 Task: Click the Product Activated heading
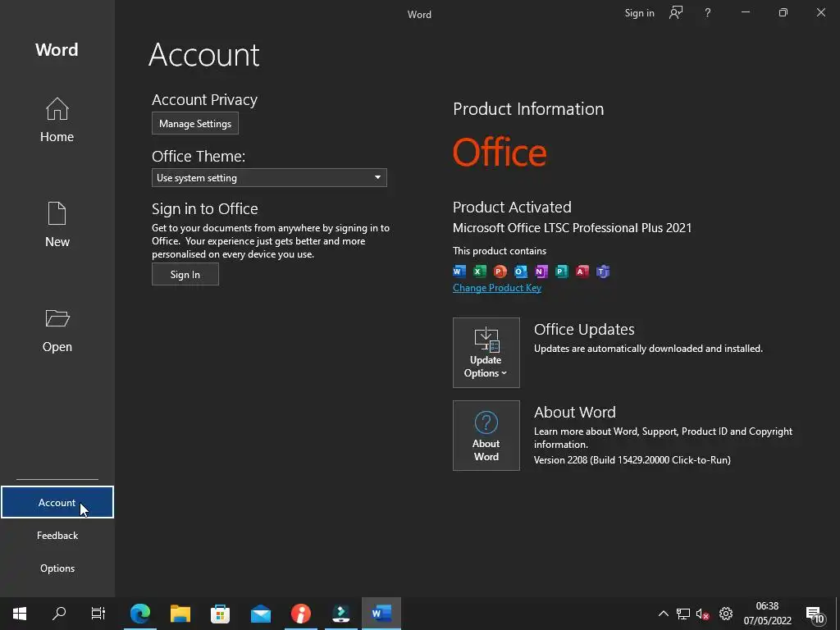(512, 207)
